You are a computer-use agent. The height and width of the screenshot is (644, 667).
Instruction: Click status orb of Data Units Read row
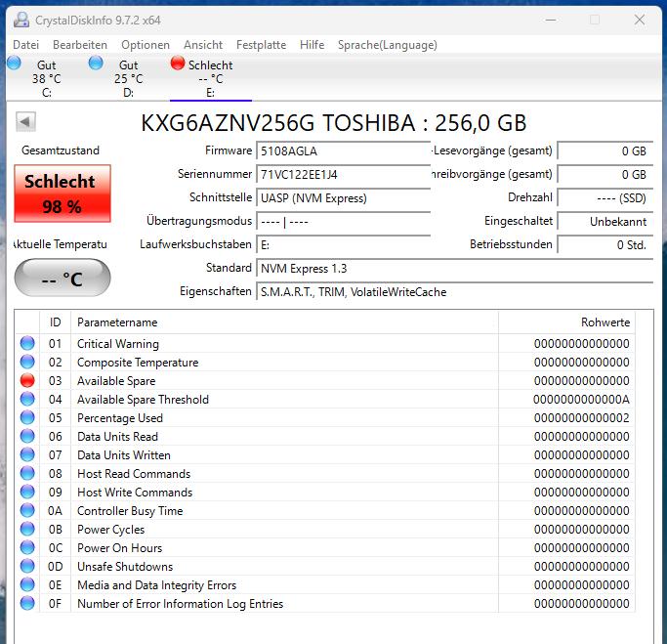(x=27, y=436)
